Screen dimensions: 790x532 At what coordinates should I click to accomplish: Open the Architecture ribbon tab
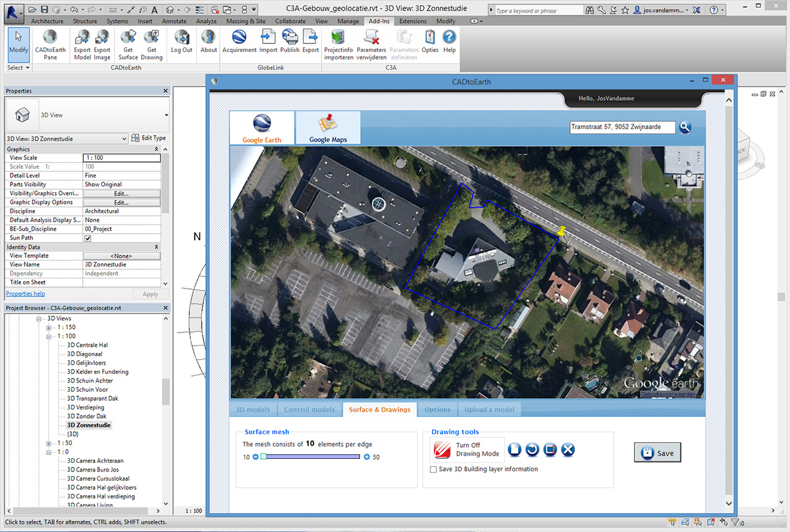[x=47, y=21]
